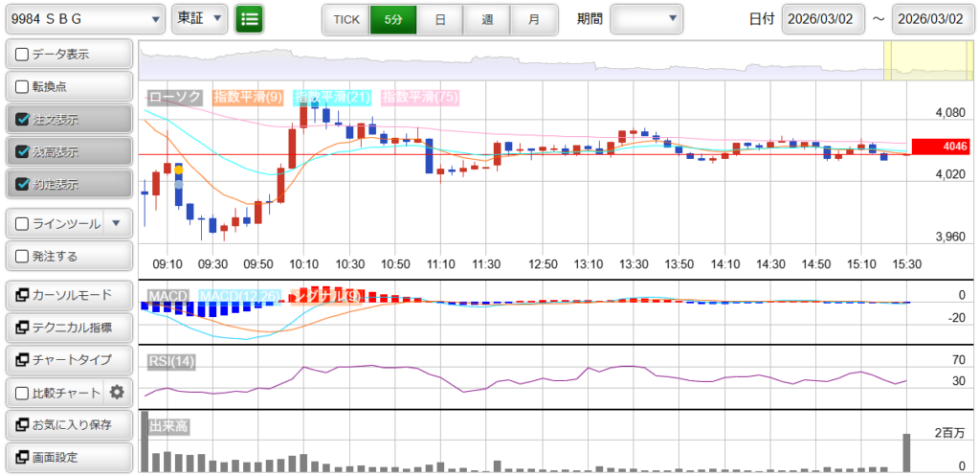Open the comparison chart gear settings

(x=118, y=392)
